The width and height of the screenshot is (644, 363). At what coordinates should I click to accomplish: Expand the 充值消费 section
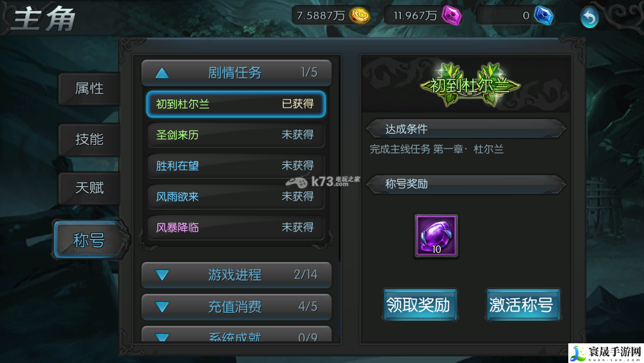(236, 307)
